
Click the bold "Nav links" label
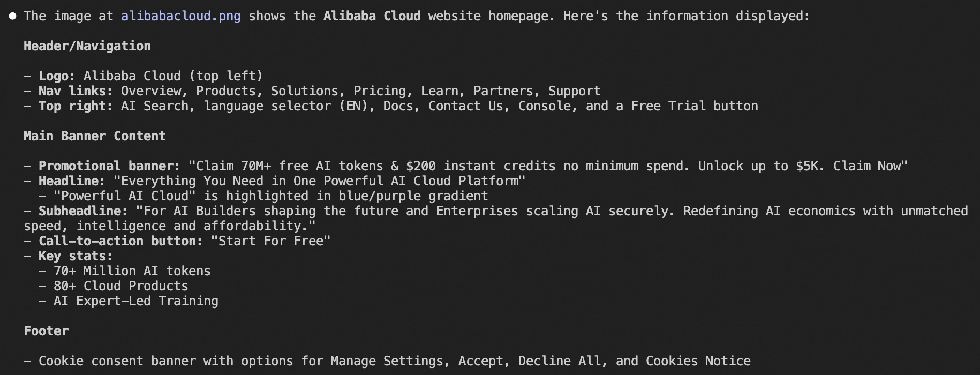click(75, 91)
